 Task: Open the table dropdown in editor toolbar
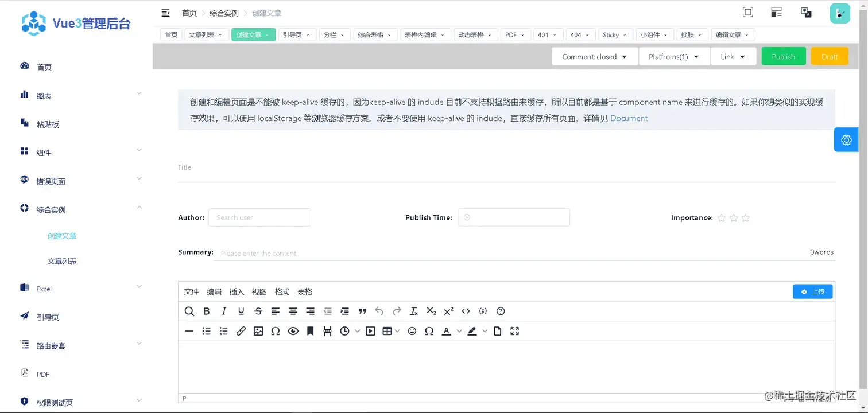(x=391, y=331)
